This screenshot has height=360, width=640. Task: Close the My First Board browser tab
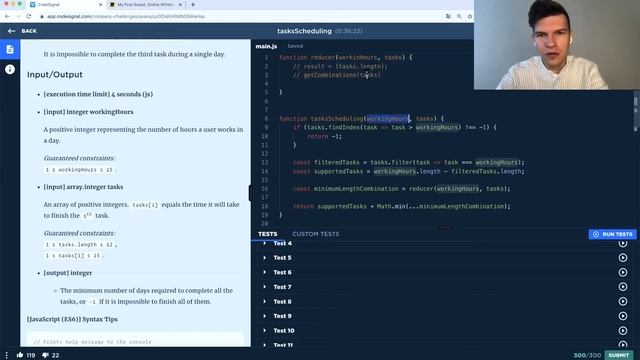tap(180, 4)
